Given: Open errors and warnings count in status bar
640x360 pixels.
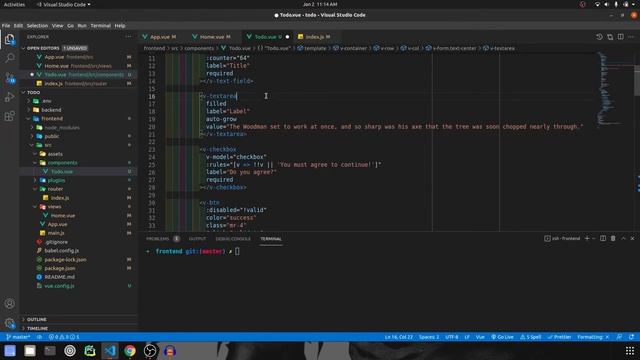Looking at the screenshot, I should tap(64, 337).
